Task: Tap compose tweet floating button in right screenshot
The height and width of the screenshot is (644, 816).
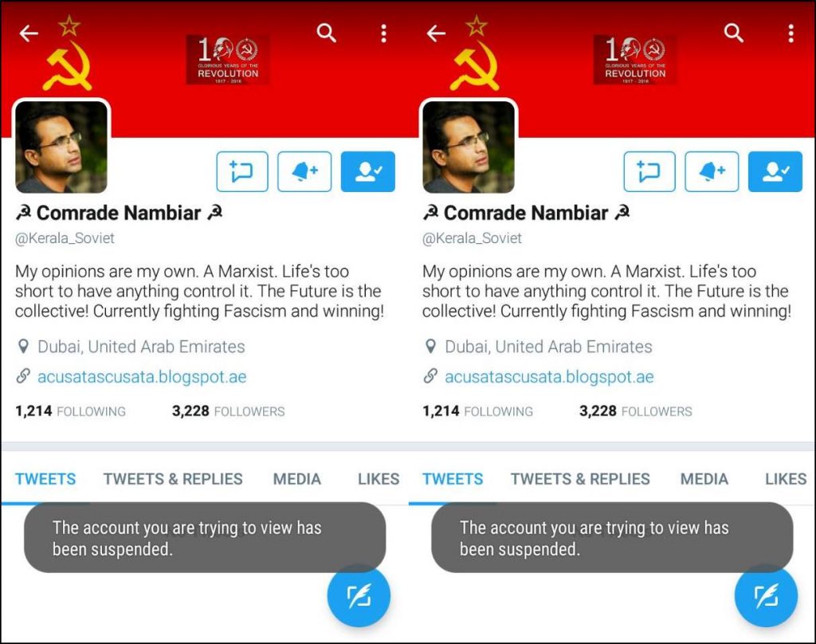Action: click(766, 596)
